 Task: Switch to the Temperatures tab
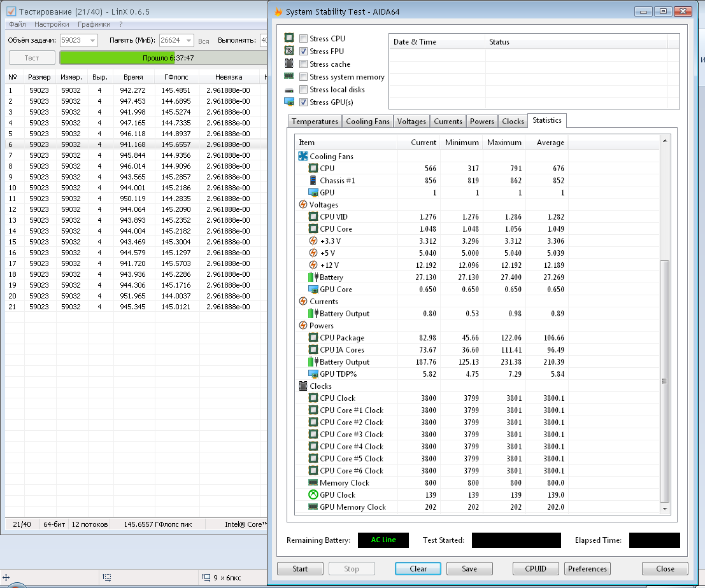[x=315, y=122]
